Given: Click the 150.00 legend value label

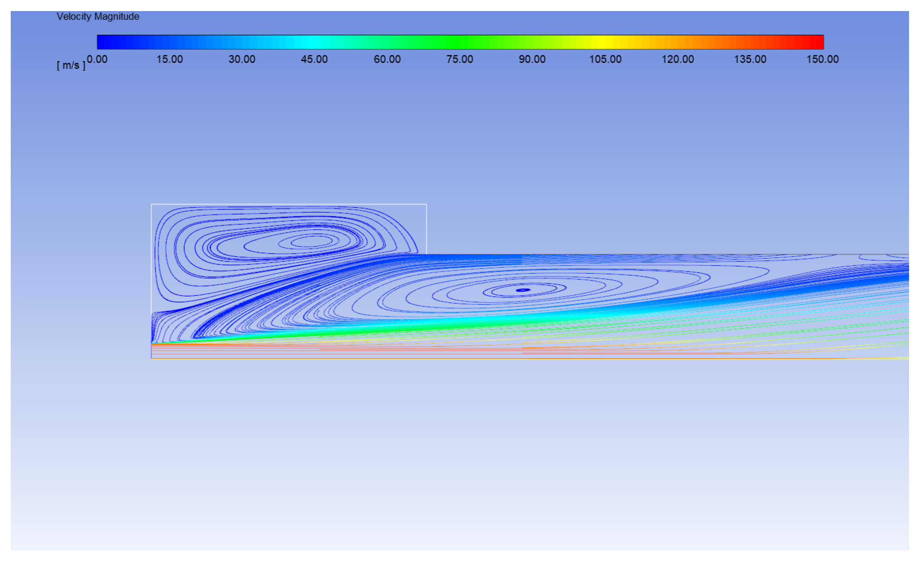Looking at the screenshot, I should pyautogui.click(x=822, y=59).
